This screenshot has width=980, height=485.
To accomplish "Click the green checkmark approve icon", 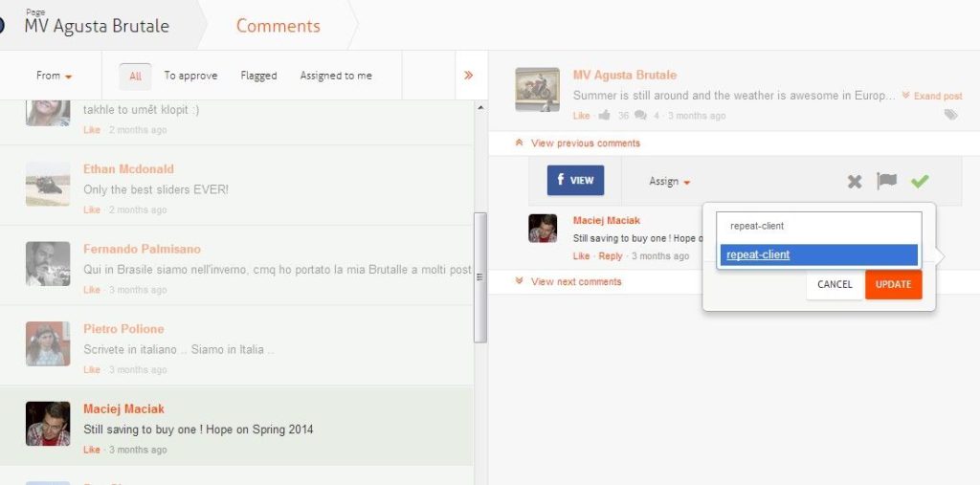I will point(920,182).
